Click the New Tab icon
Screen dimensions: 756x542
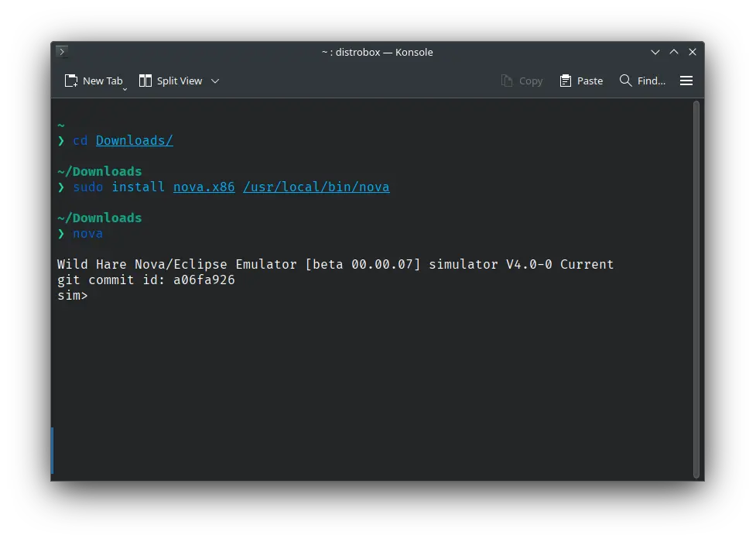71,81
